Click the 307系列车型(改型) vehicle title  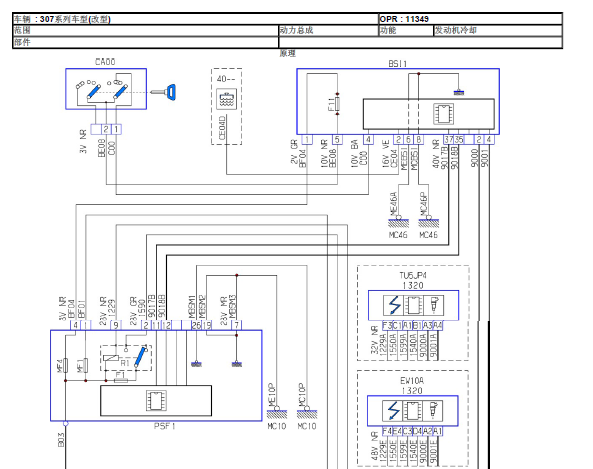pyautogui.click(x=75, y=19)
